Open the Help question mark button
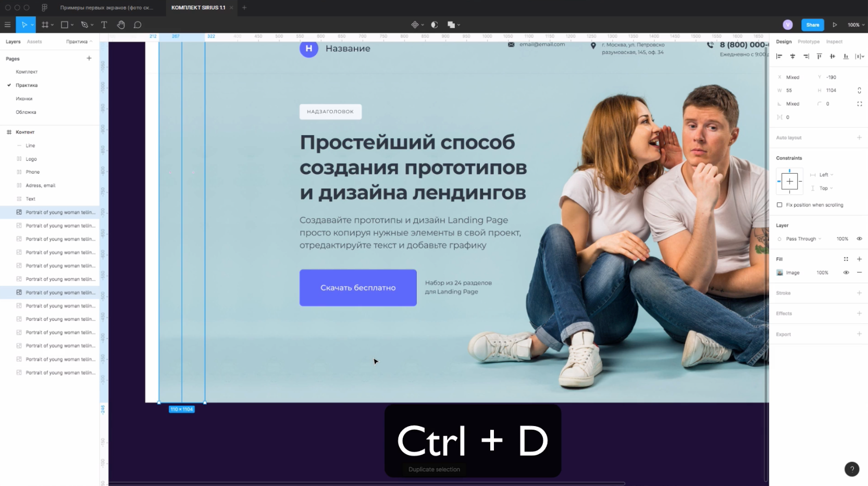868x486 pixels. 852,469
